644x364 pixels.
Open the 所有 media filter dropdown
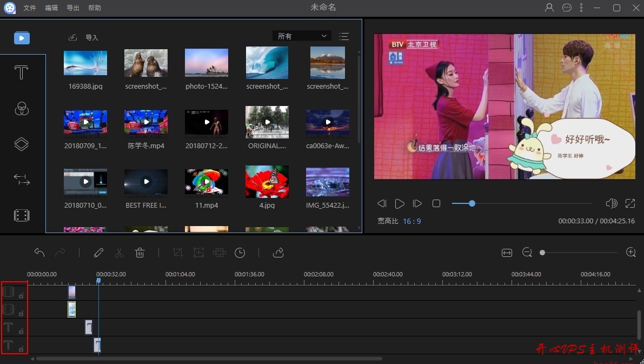(301, 36)
